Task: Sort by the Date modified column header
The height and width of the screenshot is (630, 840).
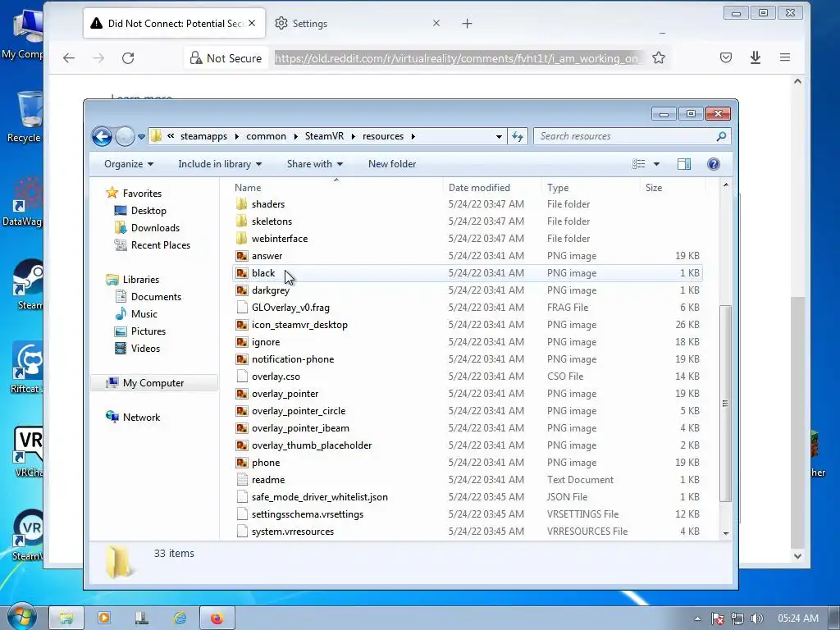Action: (493, 188)
